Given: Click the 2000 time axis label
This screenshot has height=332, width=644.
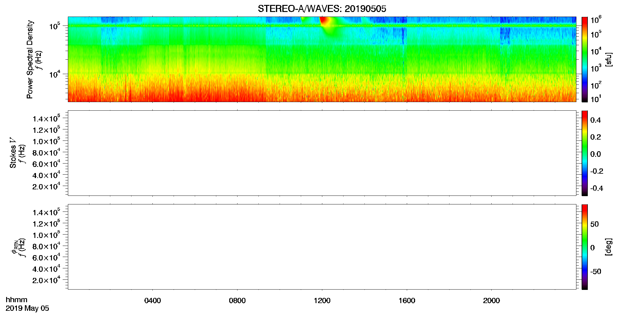Looking at the screenshot, I should pyautogui.click(x=491, y=301).
